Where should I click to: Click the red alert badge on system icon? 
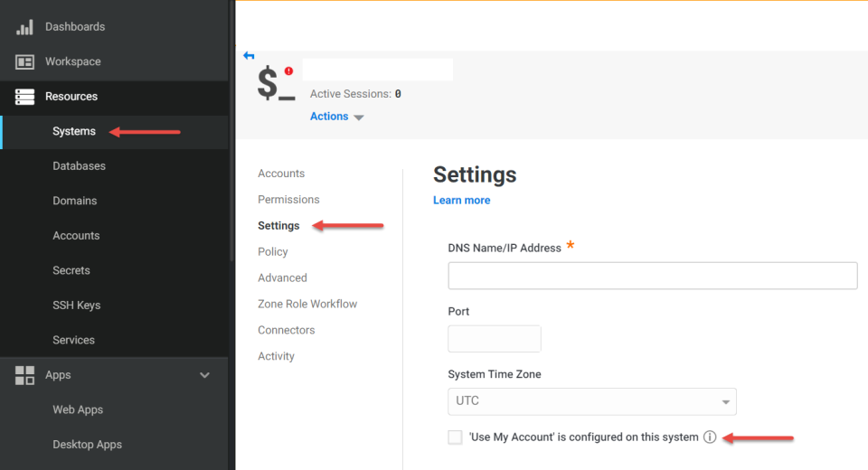pyautogui.click(x=288, y=70)
